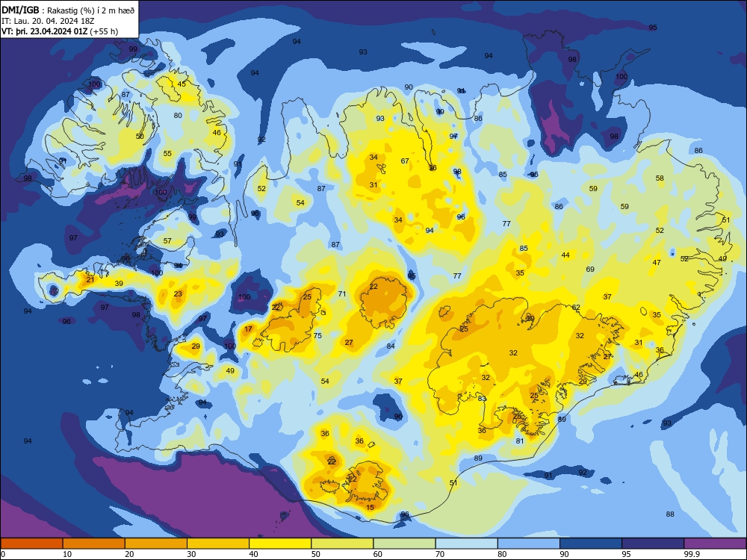This screenshot has width=747, height=560.
Task: Click the value 89 near the southeast coast
Action: (x=562, y=420)
